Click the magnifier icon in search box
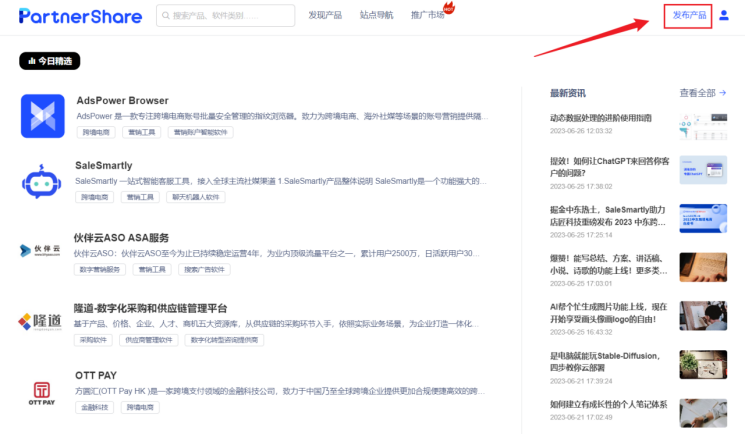The image size is (745, 434). (166, 16)
